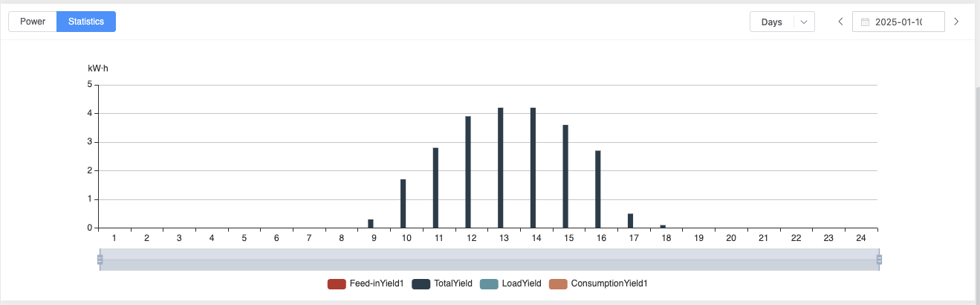Click the next date arrow icon
The height and width of the screenshot is (305, 980).
[956, 22]
